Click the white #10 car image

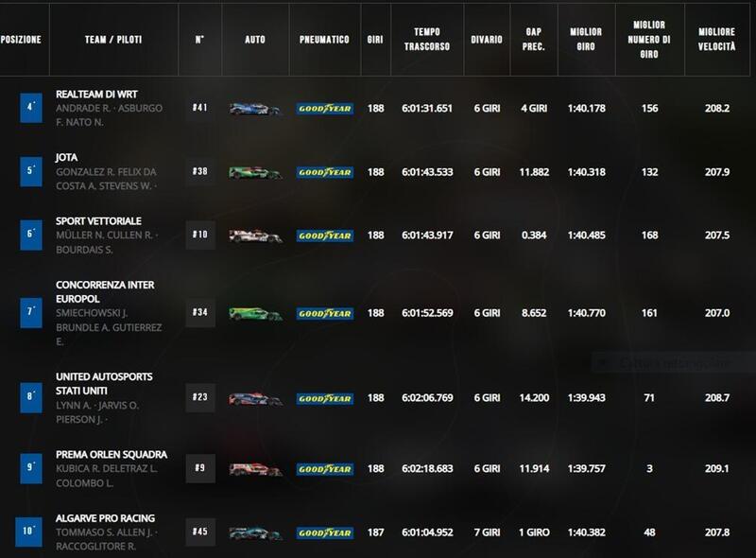point(255,236)
